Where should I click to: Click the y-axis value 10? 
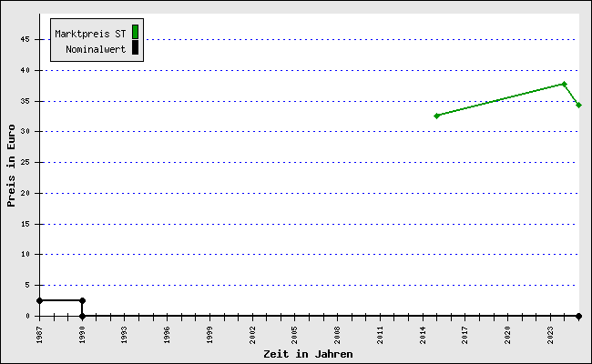click(x=25, y=254)
